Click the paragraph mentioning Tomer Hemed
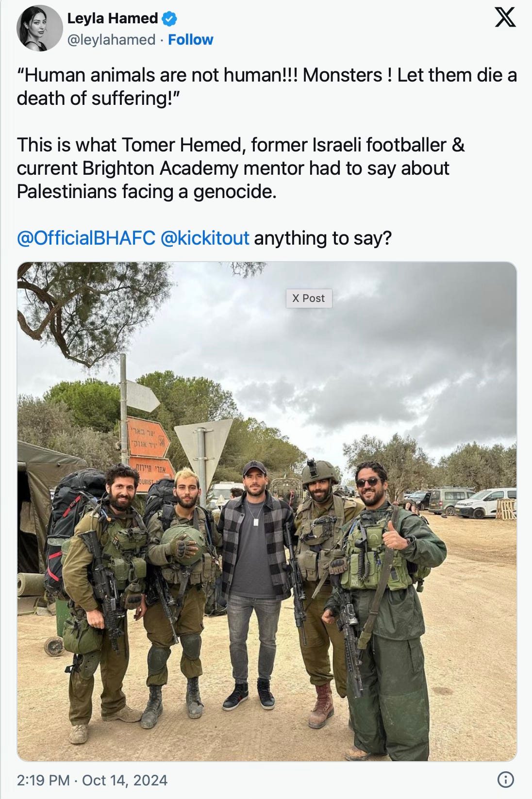This screenshot has width=532, height=799. (241, 168)
